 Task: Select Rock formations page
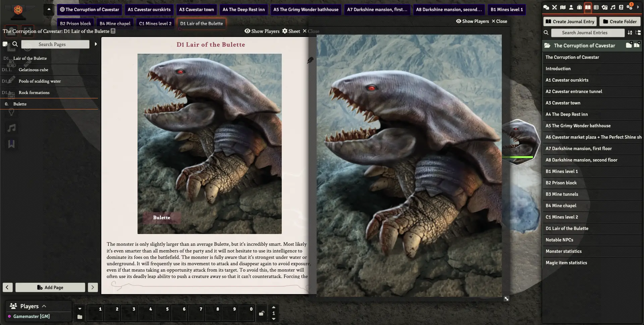pos(50,93)
